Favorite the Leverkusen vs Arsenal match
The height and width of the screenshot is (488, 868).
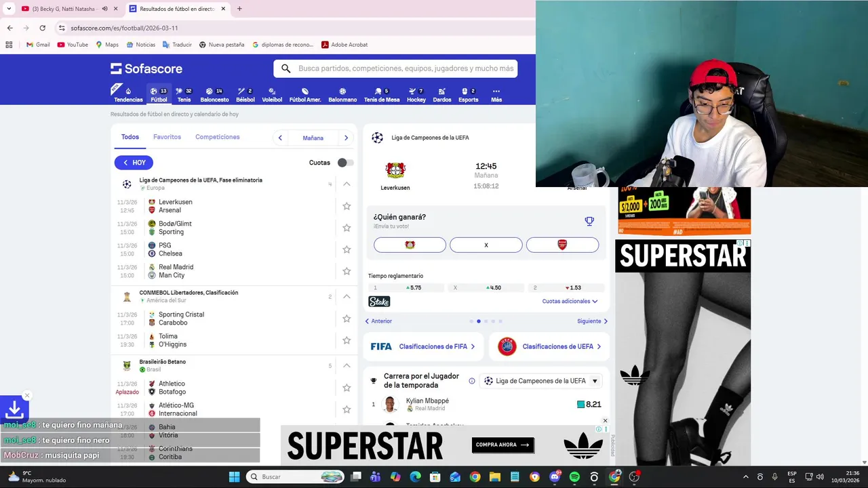point(347,206)
